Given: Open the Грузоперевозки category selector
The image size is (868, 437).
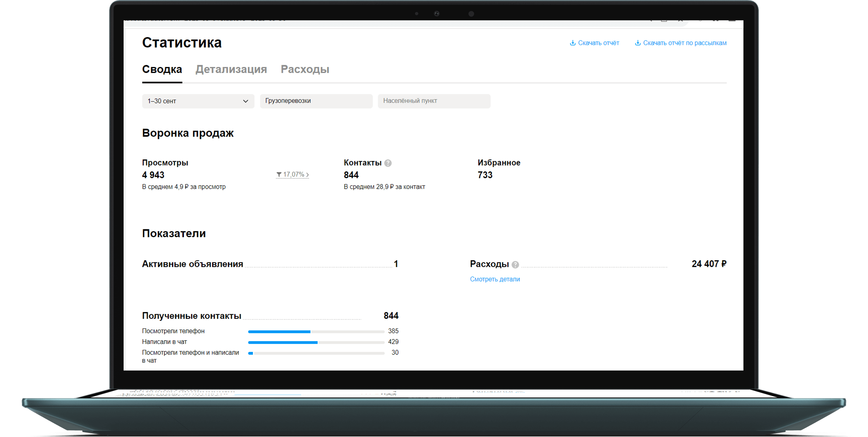Looking at the screenshot, I should point(316,101).
